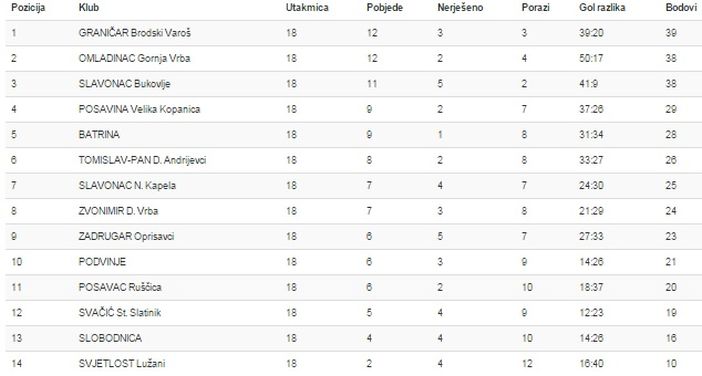Click the Bodovi column header
The image size is (702, 376).
coord(681,8)
